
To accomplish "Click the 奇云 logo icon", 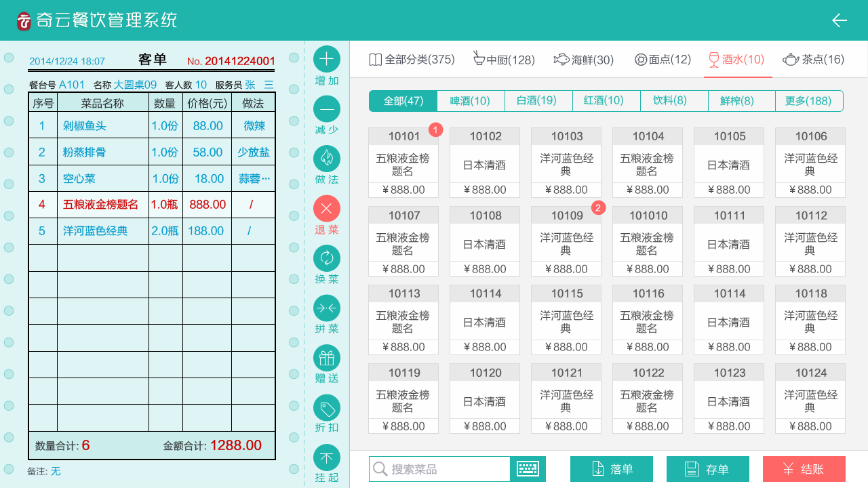I will pos(24,21).
